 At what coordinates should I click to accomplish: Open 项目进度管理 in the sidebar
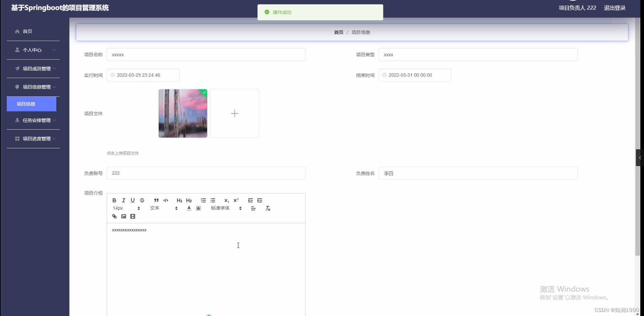(36, 138)
